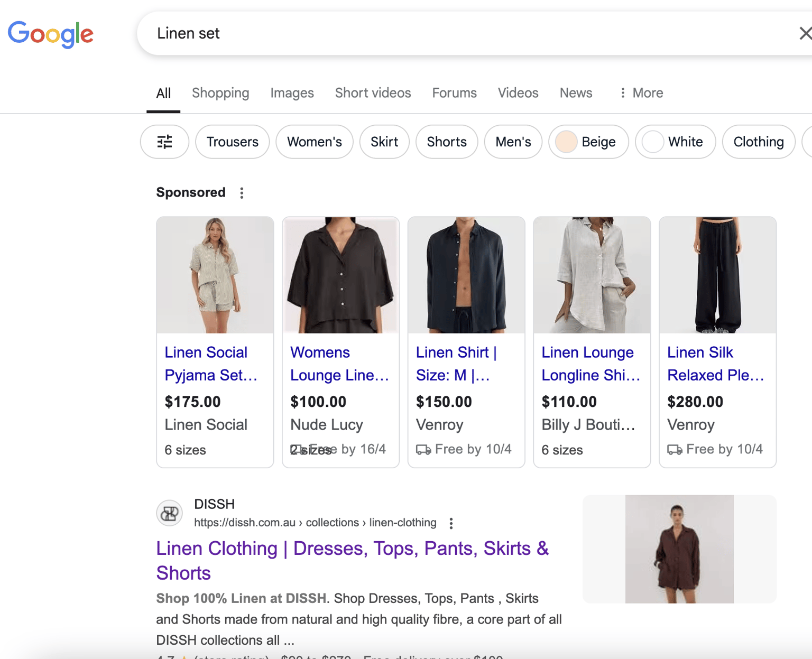
Task: Open the Linen Shirt Size M link
Action: coord(456,364)
